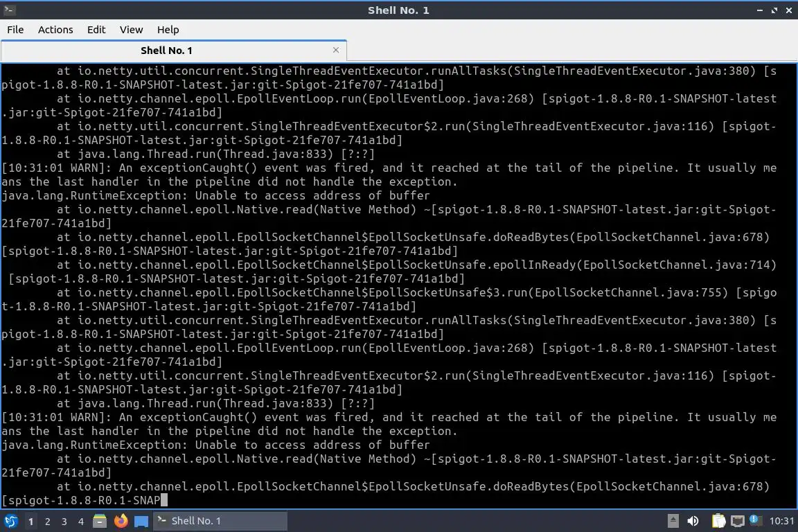The height and width of the screenshot is (532, 798).
Task: Switch to workspace 1
Action: 30,522
